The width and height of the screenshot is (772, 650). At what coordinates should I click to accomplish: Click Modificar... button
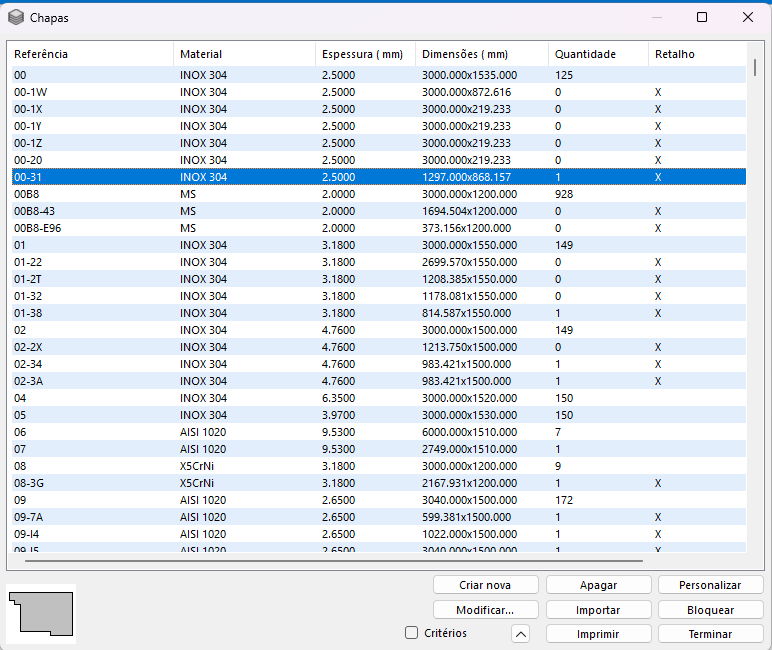[485, 610]
